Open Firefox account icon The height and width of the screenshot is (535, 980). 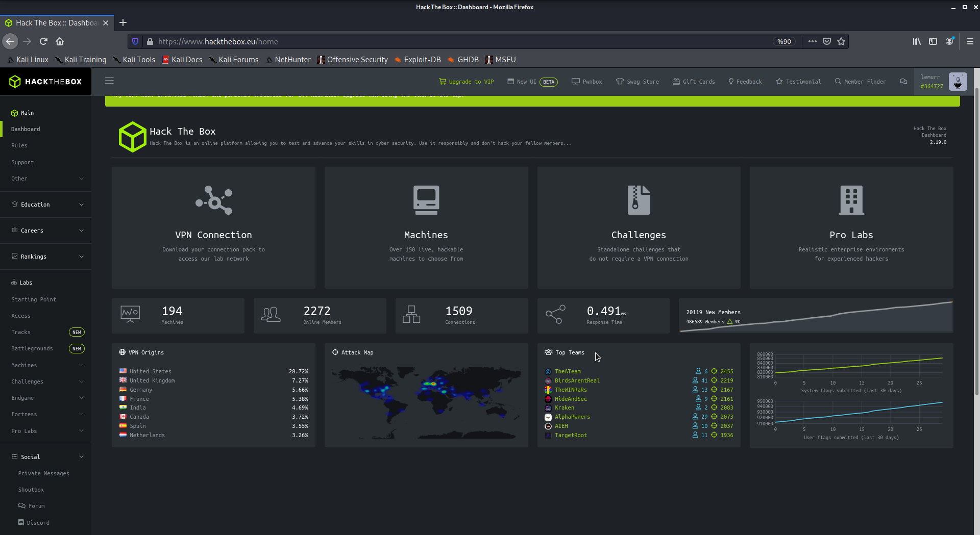click(949, 41)
